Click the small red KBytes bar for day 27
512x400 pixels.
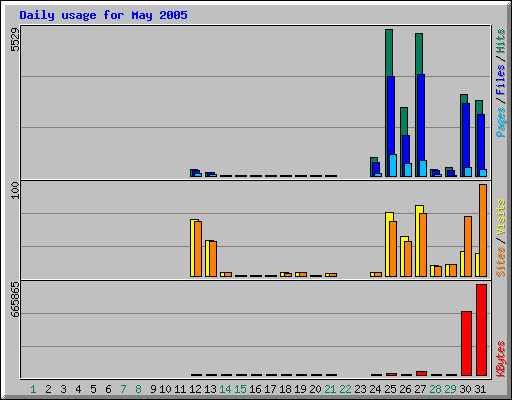coord(421,373)
